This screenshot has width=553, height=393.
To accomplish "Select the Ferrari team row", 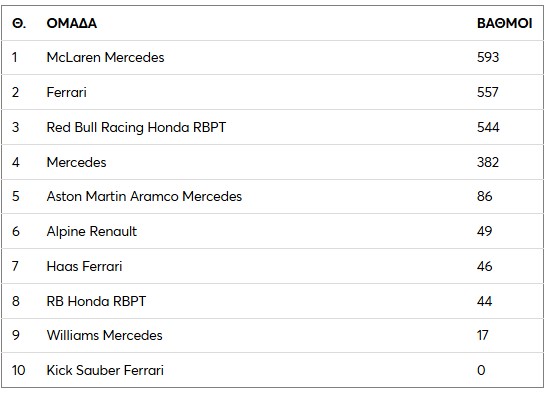I will pos(272,92).
